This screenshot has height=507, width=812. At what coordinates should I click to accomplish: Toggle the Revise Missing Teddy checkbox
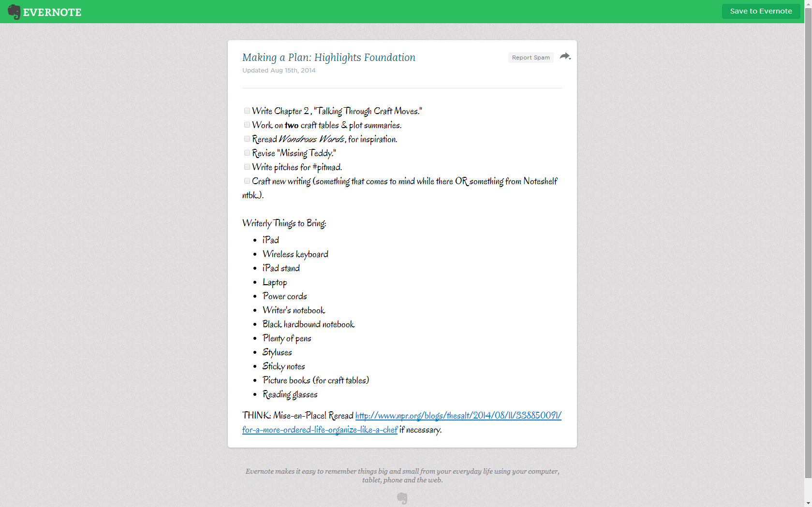click(247, 153)
